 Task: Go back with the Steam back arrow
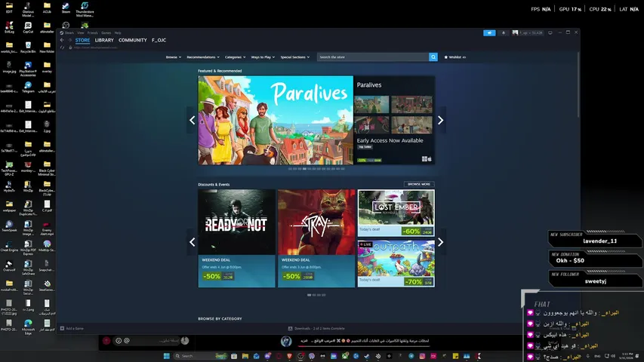pos(62,40)
